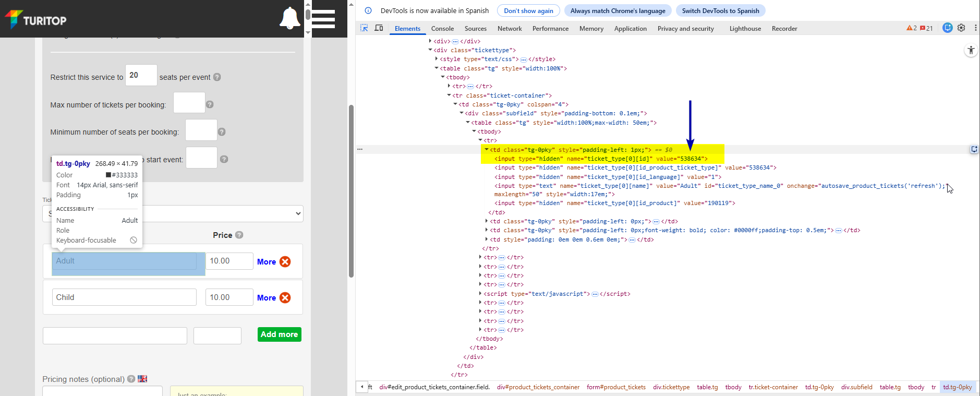Open DevTools three-dot customize menu
The width and height of the screenshot is (980, 396).
click(975, 28)
